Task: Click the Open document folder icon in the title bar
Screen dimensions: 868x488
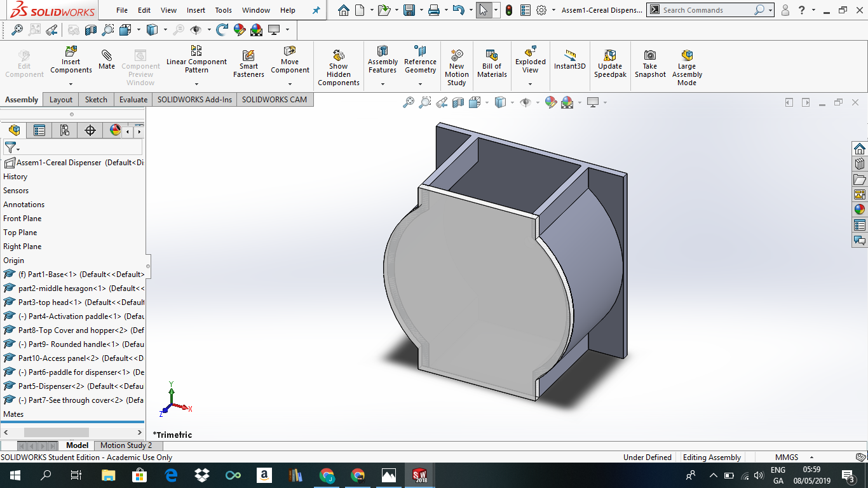Action: pos(383,10)
